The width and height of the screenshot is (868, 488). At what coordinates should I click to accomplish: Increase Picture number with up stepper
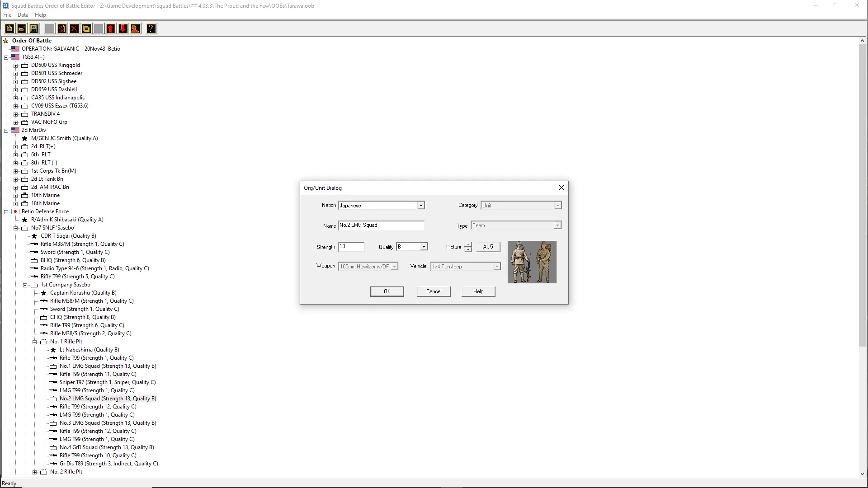pos(468,244)
